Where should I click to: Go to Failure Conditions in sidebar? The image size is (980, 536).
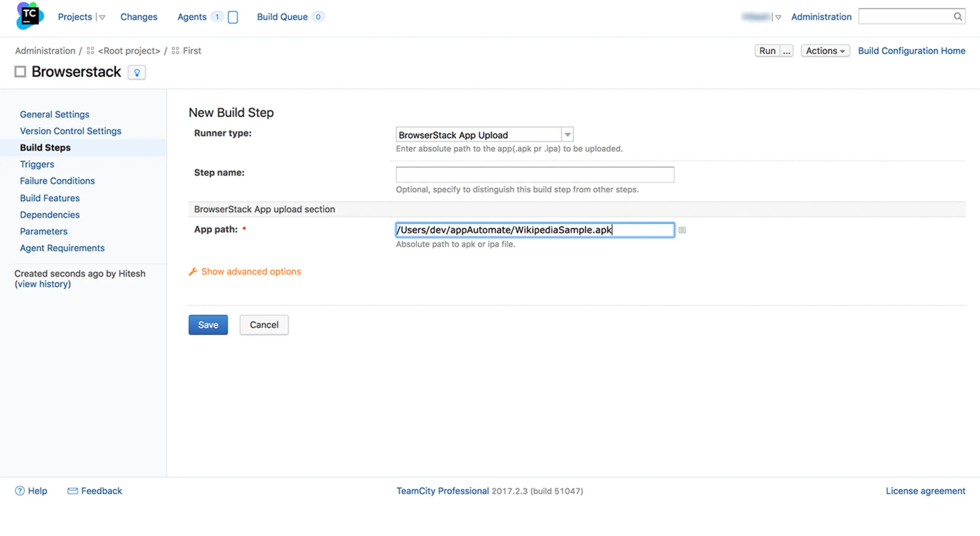[57, 181]
